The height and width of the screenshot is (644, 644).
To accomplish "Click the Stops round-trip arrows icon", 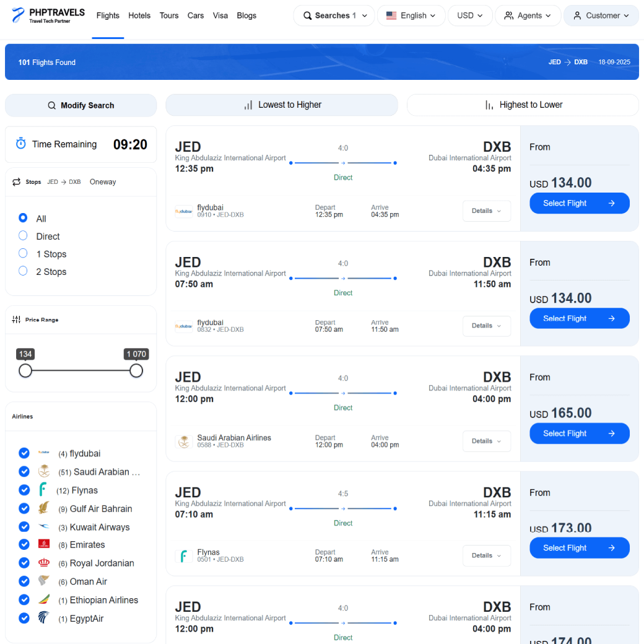I will pyautogui.click(x=17, y=182).
